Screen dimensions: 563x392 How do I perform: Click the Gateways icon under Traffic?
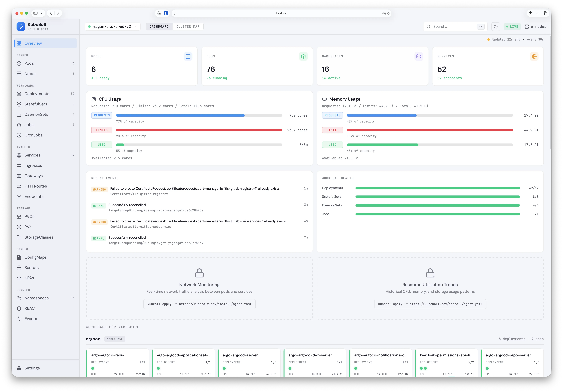[x=19, y=176]
